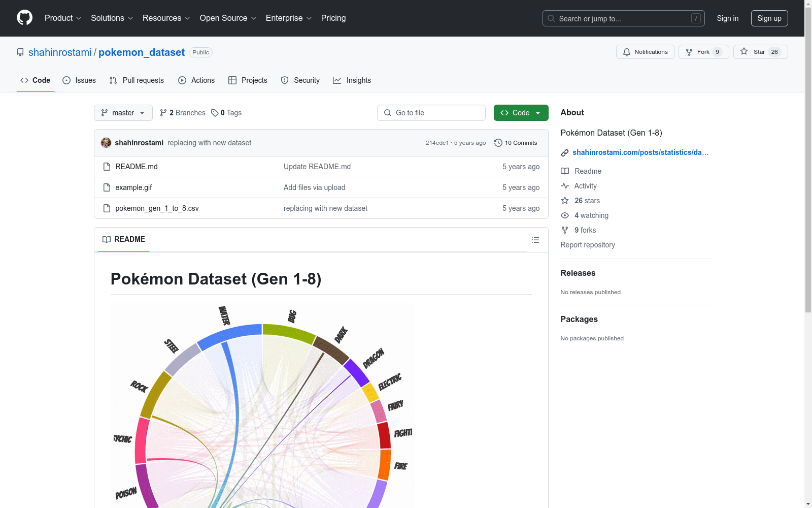Click the Notifications bell icon

tap(627, 52)
